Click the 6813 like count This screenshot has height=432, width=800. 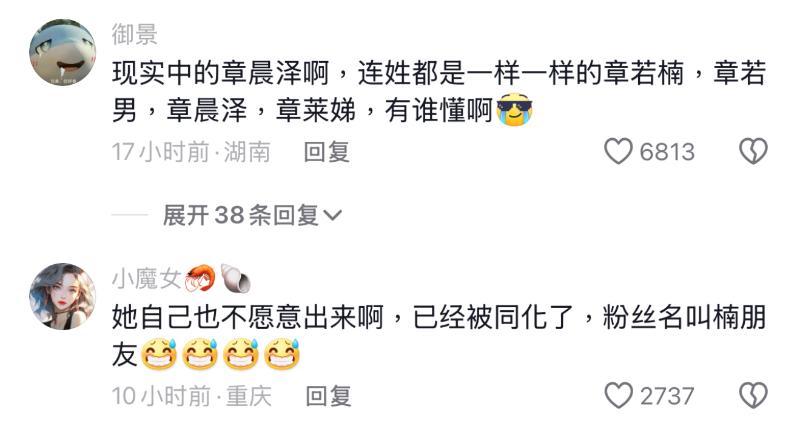pos(667,152)
